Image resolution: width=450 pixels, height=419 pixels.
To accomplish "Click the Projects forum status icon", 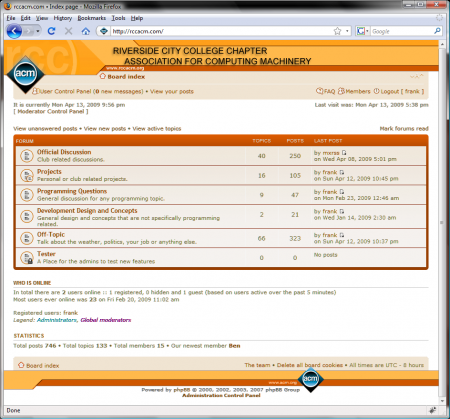I will (27, 175).
